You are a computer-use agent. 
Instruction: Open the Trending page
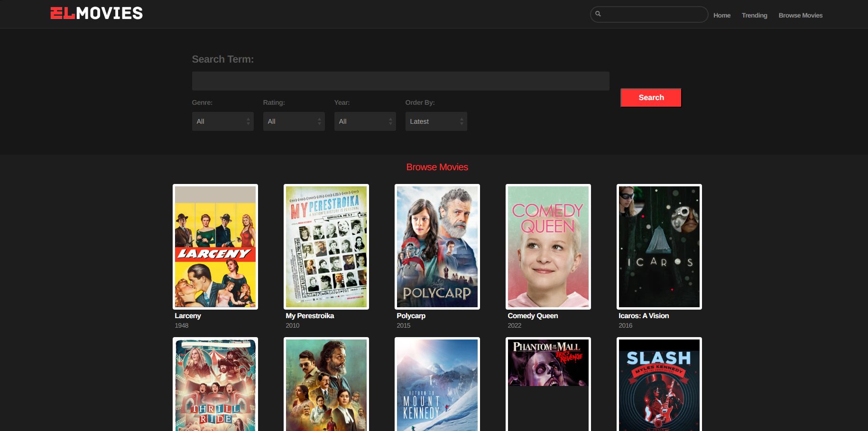tap(754, 15)
